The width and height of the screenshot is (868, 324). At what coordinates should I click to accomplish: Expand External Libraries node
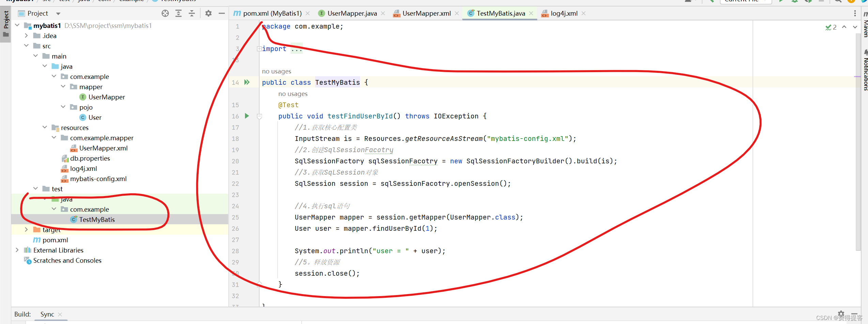(x=17, y=250)
